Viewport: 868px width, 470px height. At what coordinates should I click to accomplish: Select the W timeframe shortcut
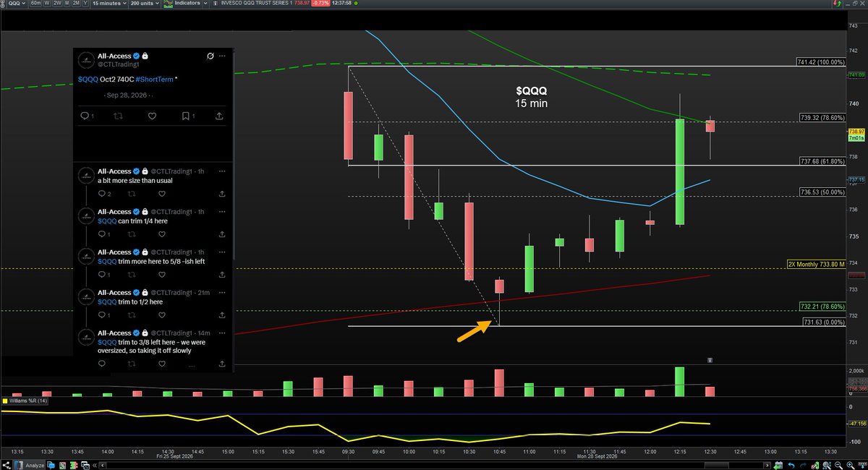(x=47, y=5)
